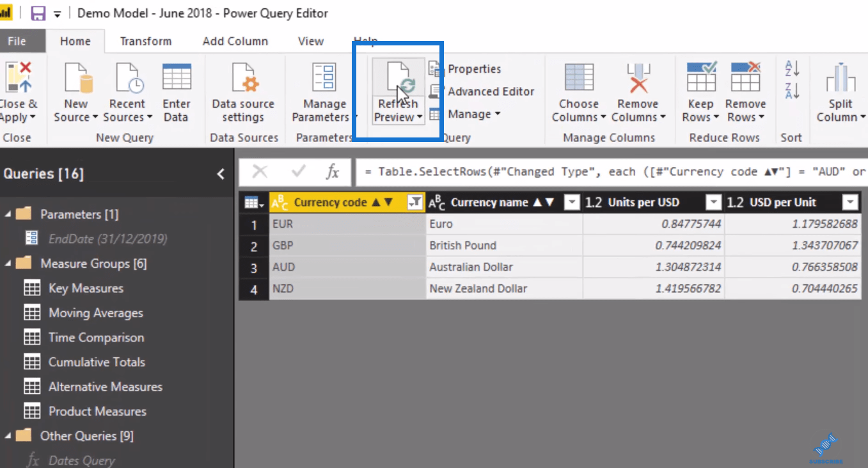Sort descending with the Z-A icon
The image size is (868, 468).
point(792,91)
